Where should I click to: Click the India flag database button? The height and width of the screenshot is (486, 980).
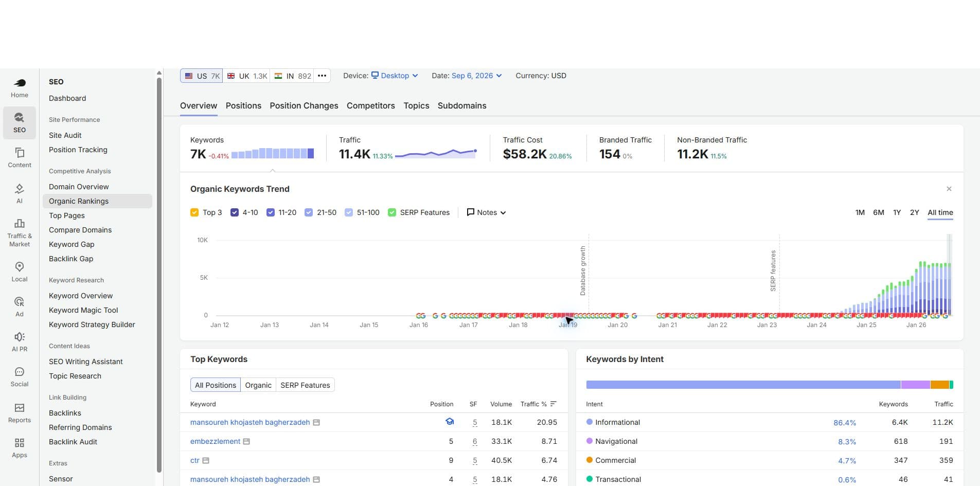pyautogui.click(x=293, y=76)
